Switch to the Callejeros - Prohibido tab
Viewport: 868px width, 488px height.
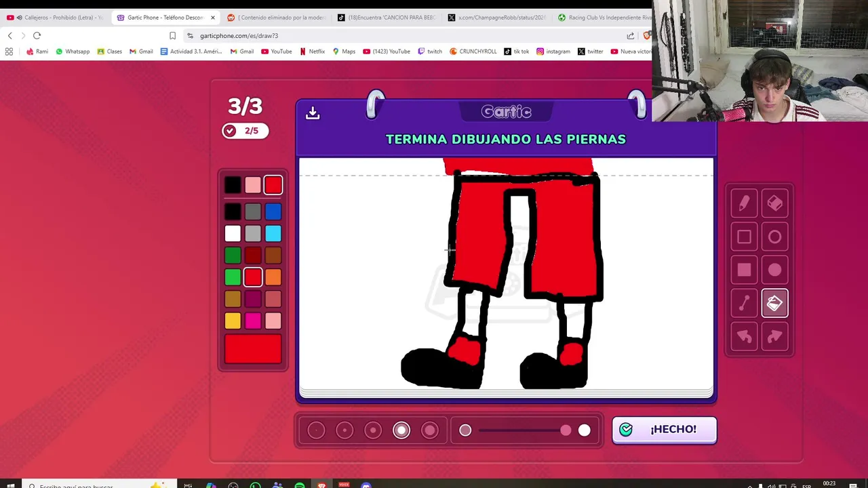pos(54,18)
